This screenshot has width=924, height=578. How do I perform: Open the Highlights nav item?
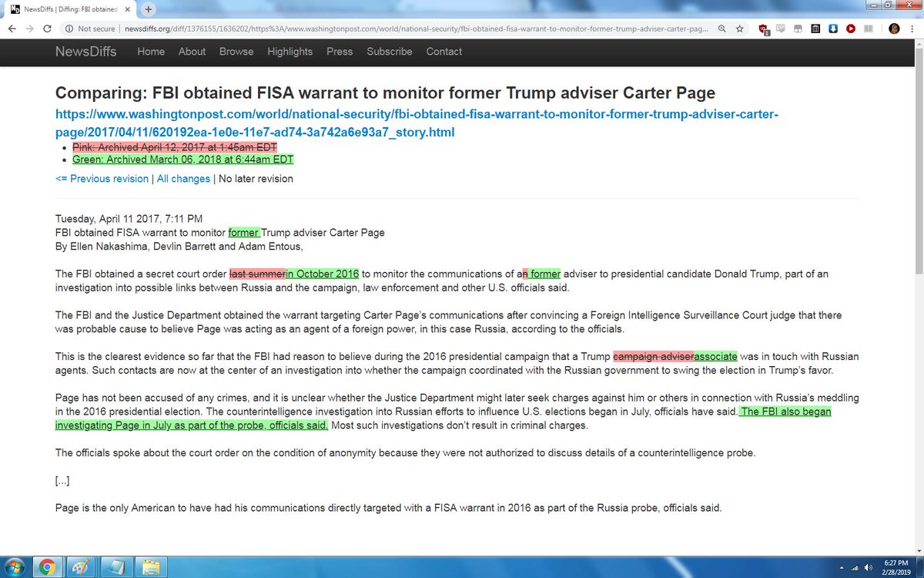[290, 52]
